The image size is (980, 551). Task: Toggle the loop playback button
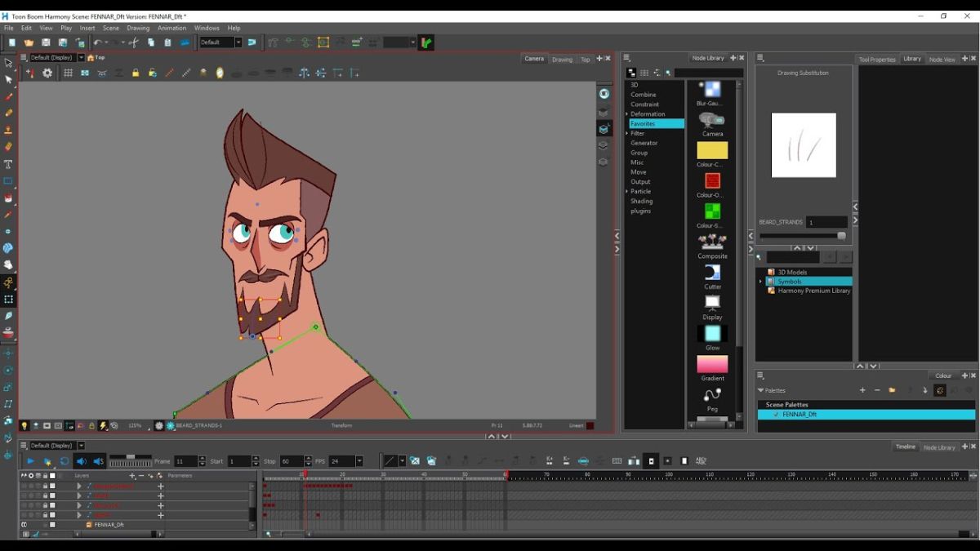point(64,461)
